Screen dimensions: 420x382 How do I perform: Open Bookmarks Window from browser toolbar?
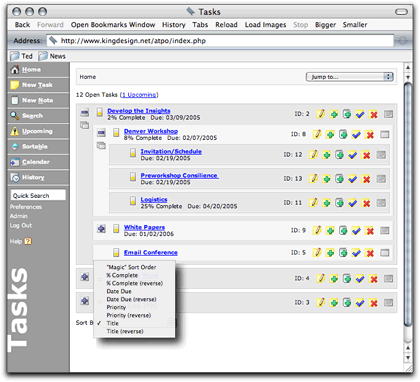pos(113,25)
